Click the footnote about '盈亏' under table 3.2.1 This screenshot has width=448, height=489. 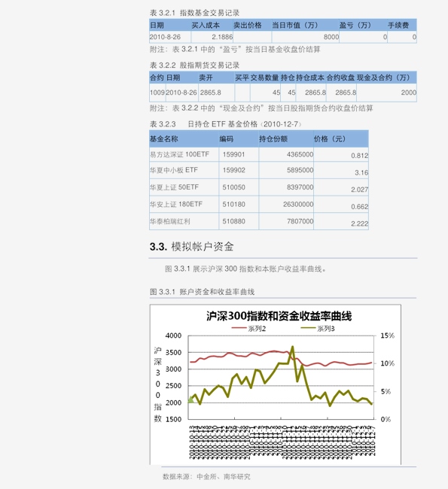(235, 49)
